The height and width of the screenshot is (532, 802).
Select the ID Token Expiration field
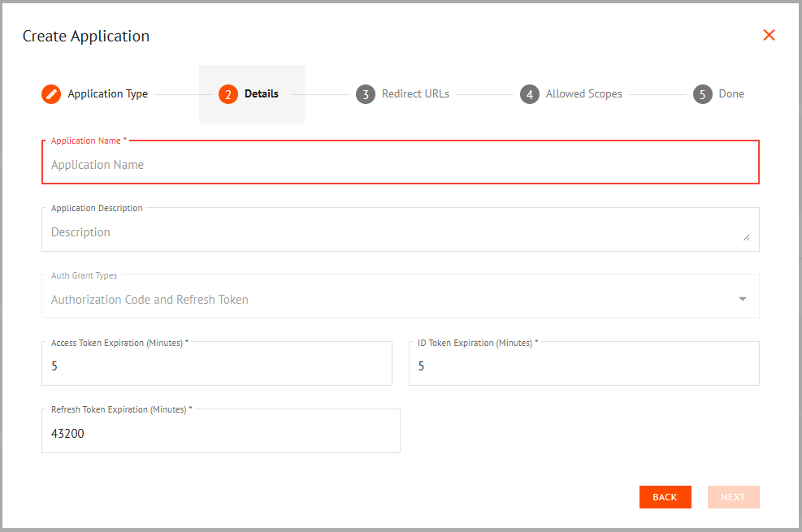[x=583, y=365]
